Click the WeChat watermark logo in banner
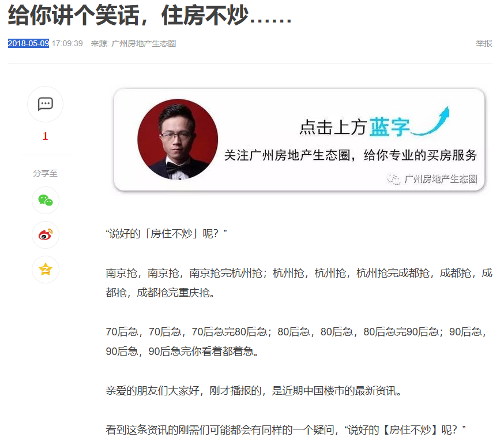This screenshot has width=504, height=441. point(393,179)
